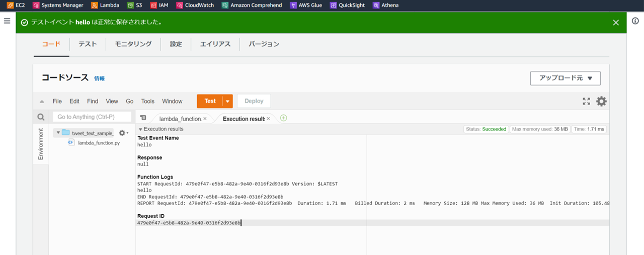Open the QuickSight shortcut

348,5
